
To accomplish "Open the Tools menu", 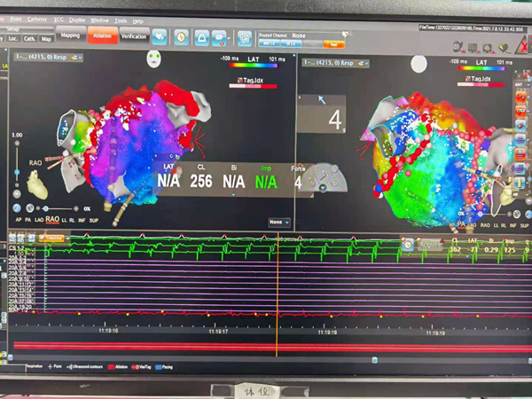I will tap(119, 20).
